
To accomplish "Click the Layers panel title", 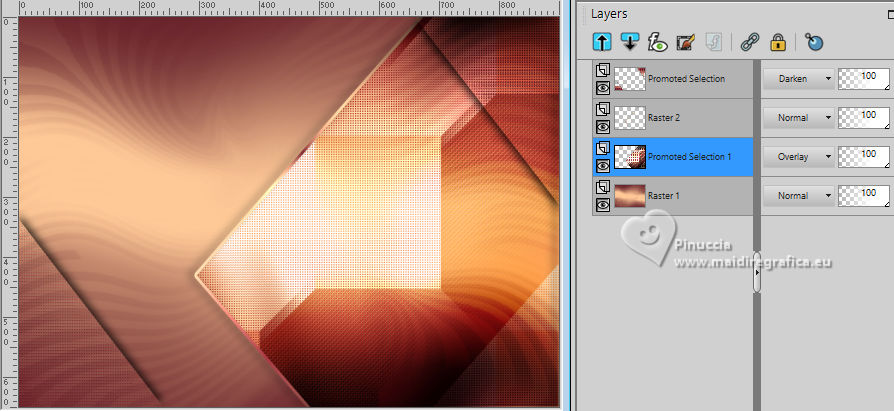I will point(609,14).
